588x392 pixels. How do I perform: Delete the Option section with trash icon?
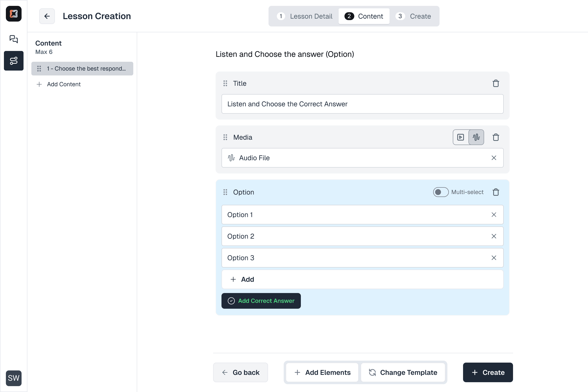[495, 192]
